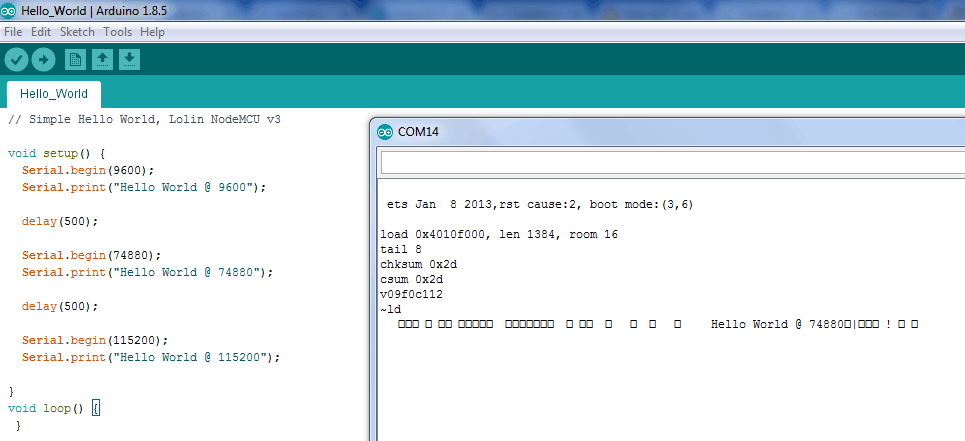This screenshot has height=441, width=965.
Task: Click the 'chksum 0x2d' output line
Action: pyautogui.click(x=418, y=264)
